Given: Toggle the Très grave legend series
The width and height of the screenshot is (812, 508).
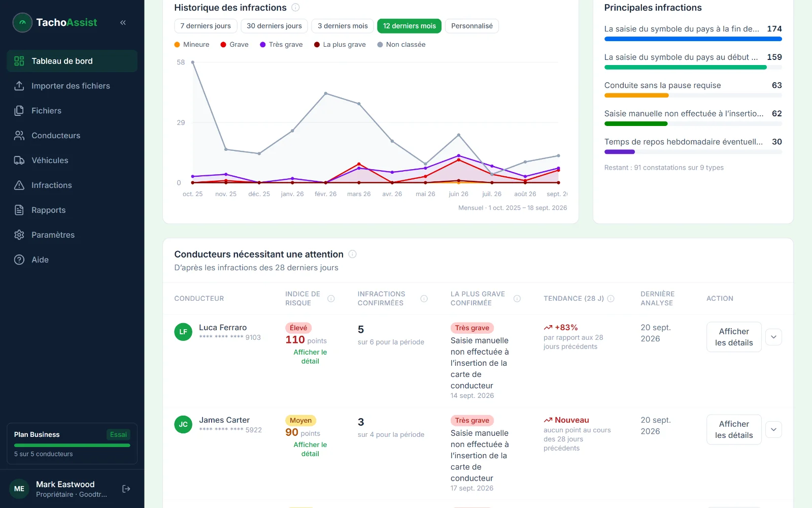Looking at the screenshot, I should [x=281, y=45].
